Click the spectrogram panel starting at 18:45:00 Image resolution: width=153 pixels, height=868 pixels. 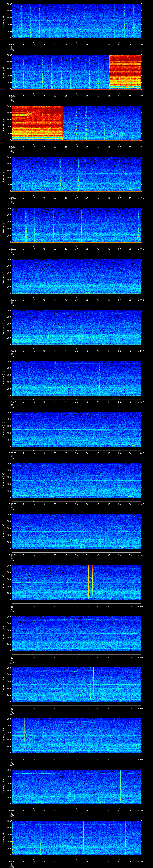[x=76, y=736]
